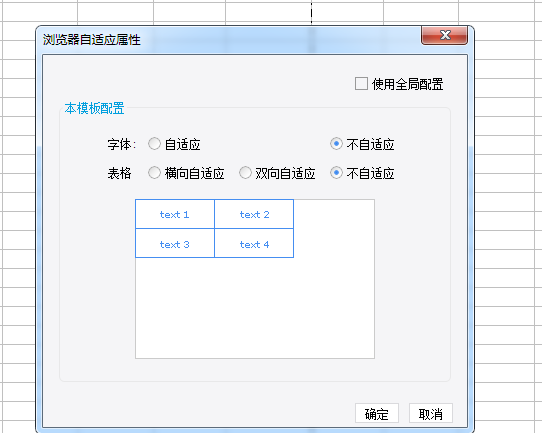Choose 双向自适应 for 表格

click(x=245, y=173)
